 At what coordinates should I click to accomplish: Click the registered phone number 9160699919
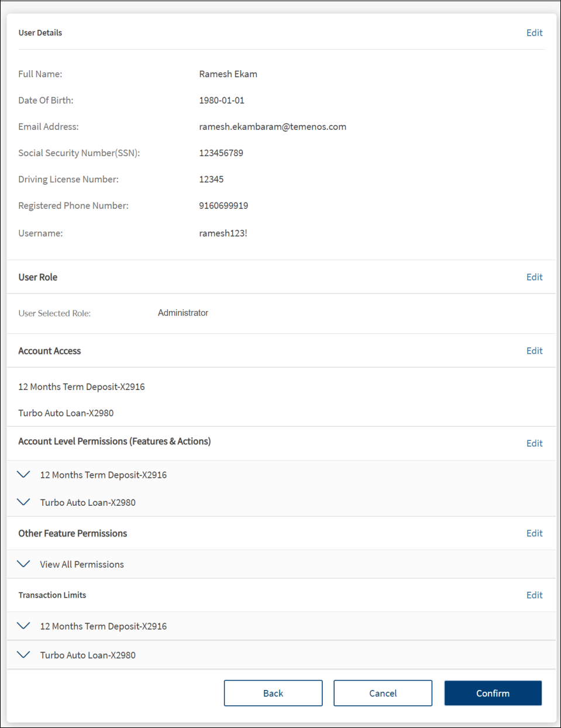click(x=223, y=206)
